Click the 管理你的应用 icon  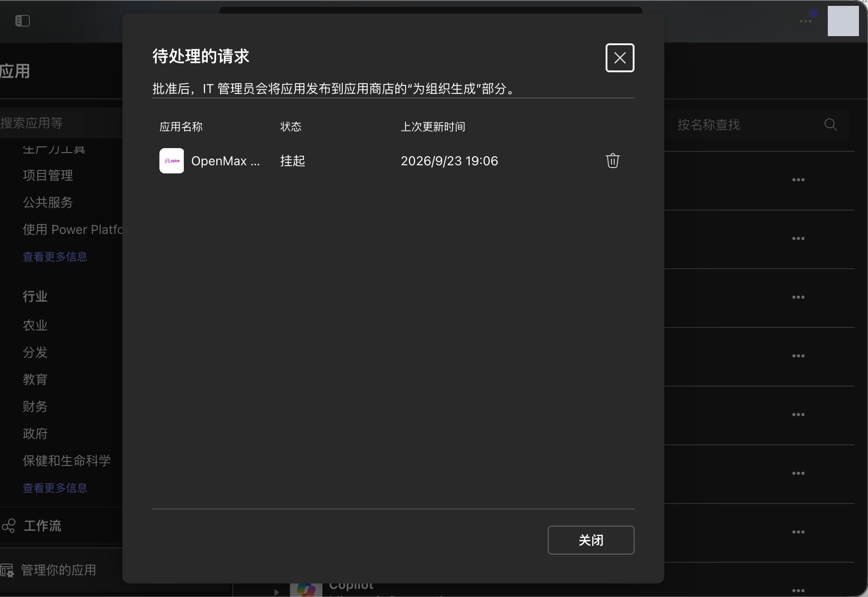coord(7,570)
